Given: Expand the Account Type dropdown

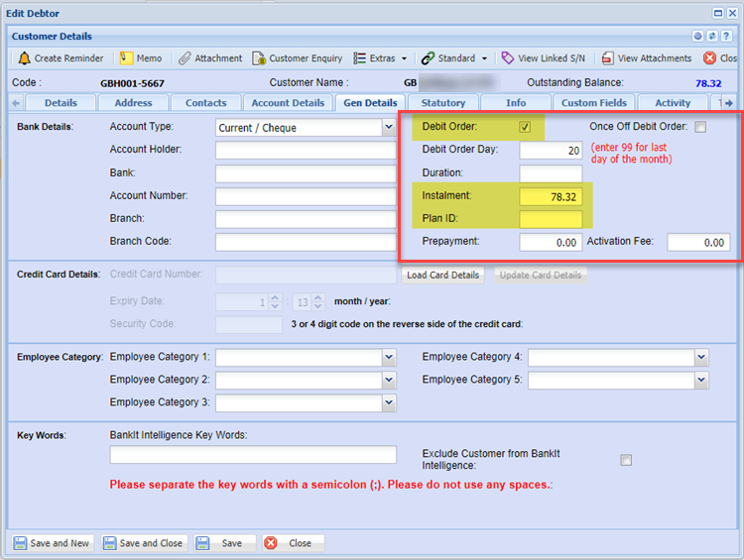Looking at the screenshot, I should coord(388,127).
